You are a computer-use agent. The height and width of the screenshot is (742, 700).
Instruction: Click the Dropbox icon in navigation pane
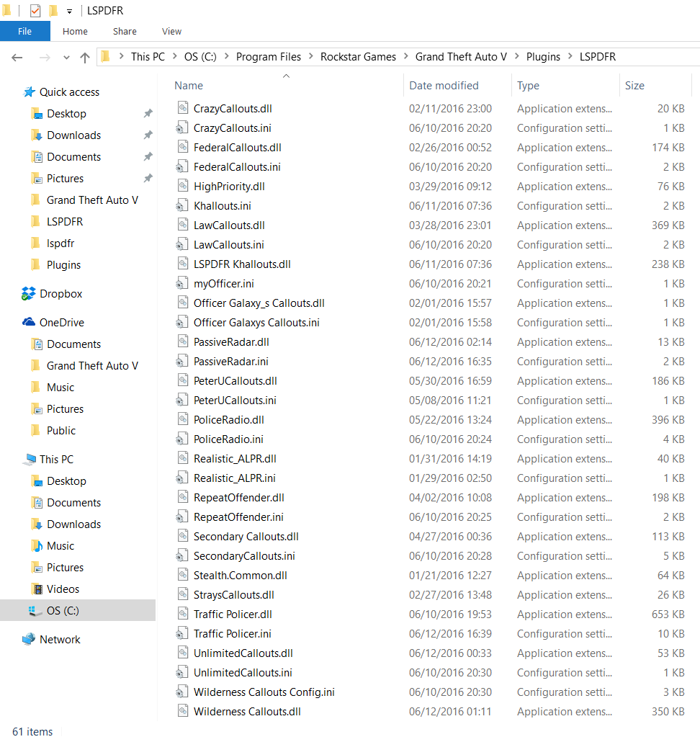point(28,294)
